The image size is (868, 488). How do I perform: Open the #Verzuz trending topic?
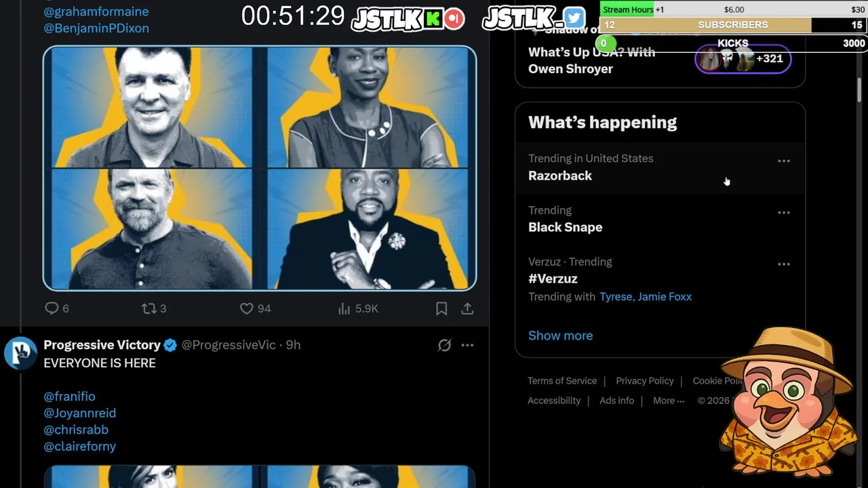[x=660, y=279]
